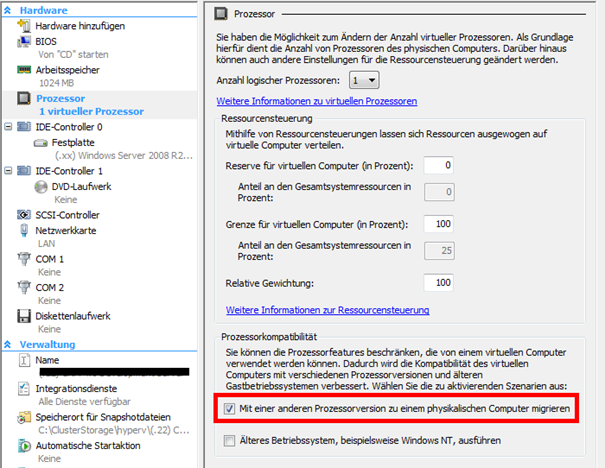This screenshot has width=605, height=468.
Task: Click the Prozessor icon in the hardware list
Action: (x=24, y=98)
